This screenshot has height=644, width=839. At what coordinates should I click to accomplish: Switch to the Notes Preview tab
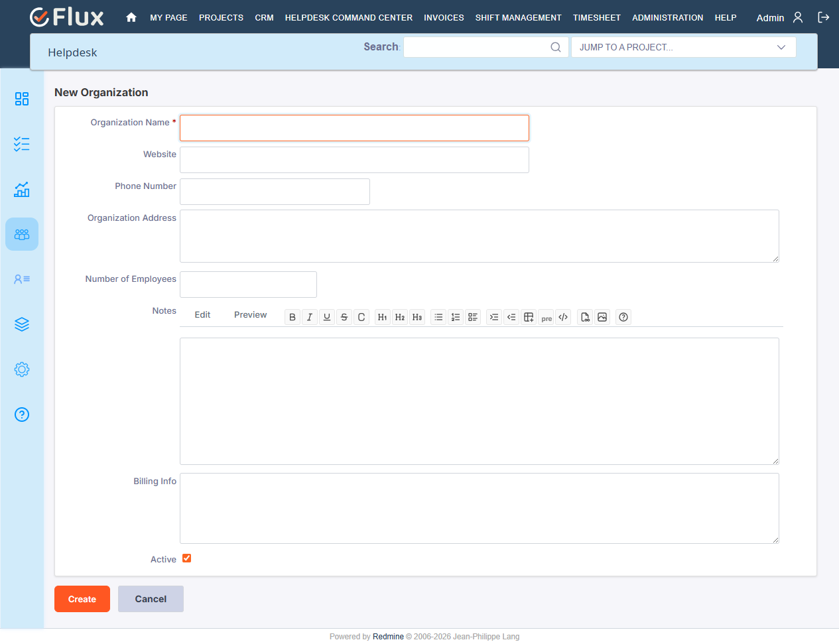pyautogui.click(x=250, y=315)
